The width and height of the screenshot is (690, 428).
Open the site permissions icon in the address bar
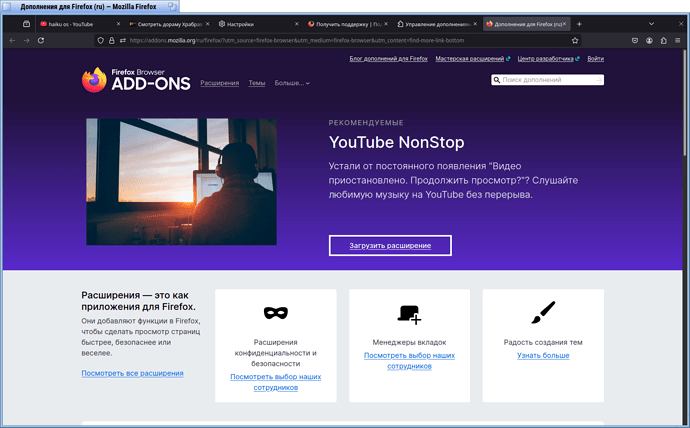[123, 40]
